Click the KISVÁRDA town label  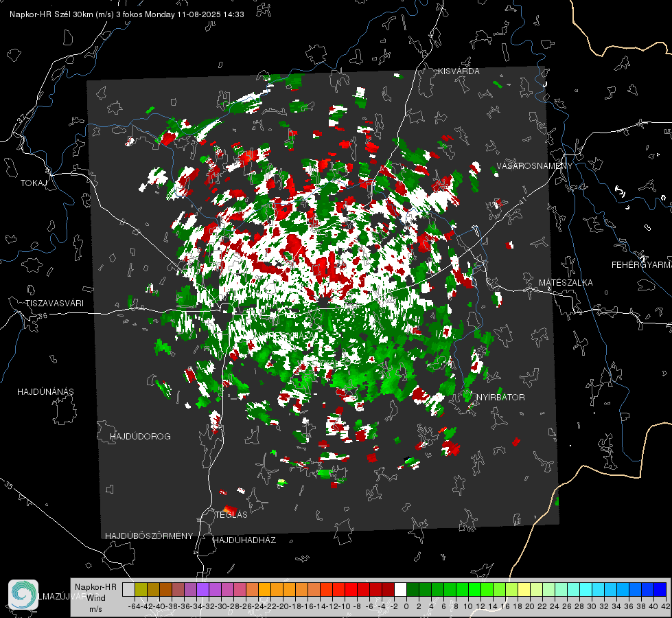[x=459, y=71]
